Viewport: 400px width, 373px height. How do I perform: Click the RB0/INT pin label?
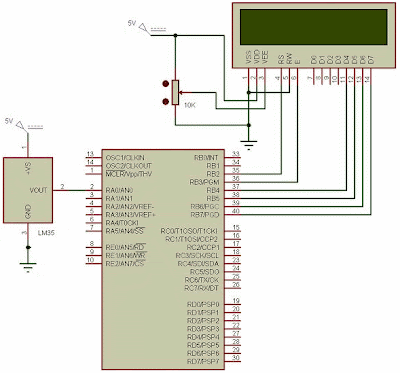pyautogui.click(x=206, y=158)
